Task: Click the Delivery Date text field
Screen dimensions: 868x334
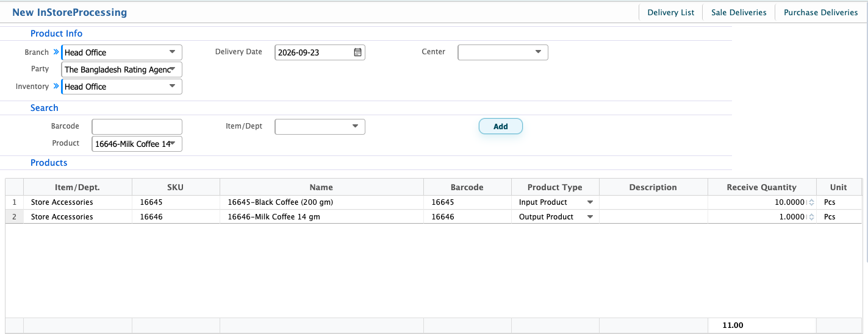Action: coord(314,52)
